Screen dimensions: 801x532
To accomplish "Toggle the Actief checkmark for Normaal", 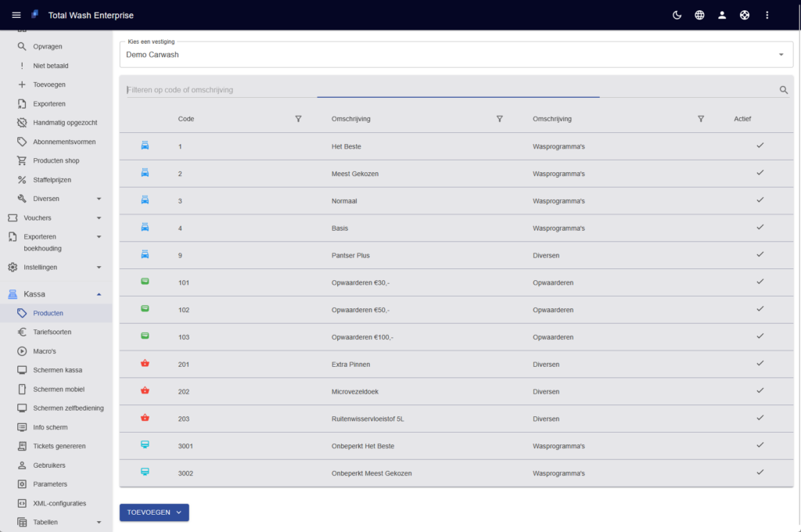I will click(760, 200).
